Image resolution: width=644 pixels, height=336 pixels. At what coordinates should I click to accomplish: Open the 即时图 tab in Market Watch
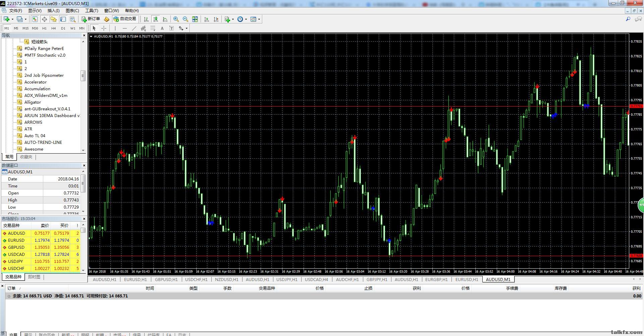tap(34, 277)
